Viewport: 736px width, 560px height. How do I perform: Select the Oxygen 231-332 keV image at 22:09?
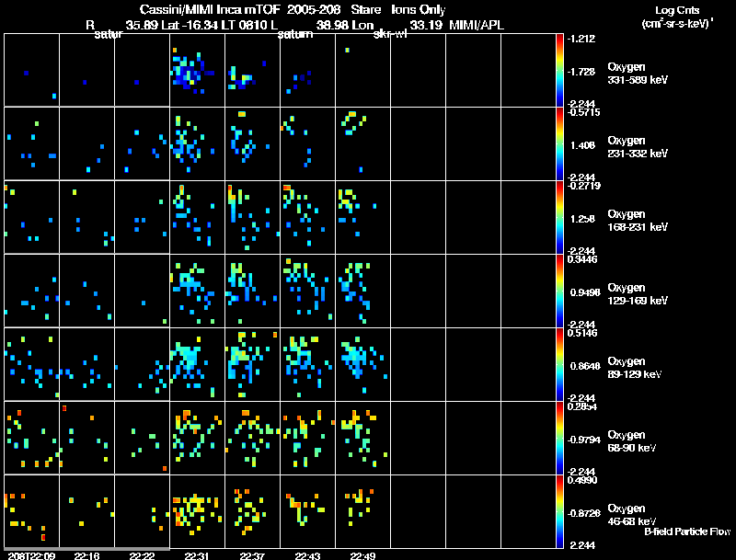tap(31, 143)
